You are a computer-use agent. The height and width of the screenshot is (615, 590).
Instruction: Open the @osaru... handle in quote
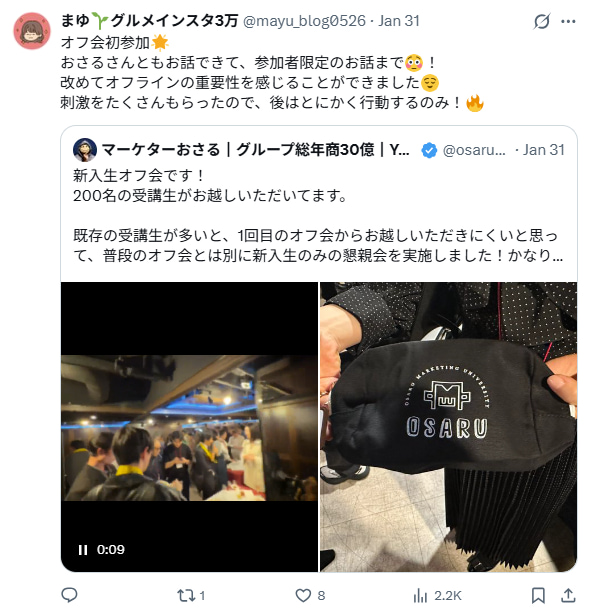474,150
